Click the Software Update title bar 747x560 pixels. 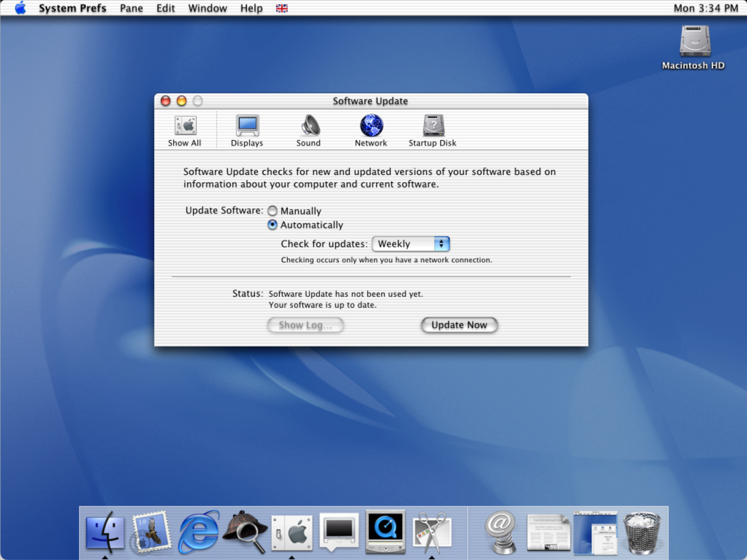click(370, 101)
